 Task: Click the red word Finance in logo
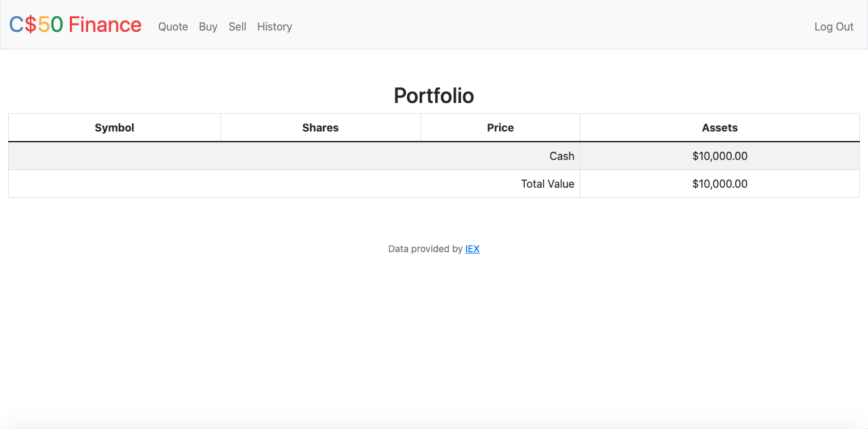[x=105, y=24]
